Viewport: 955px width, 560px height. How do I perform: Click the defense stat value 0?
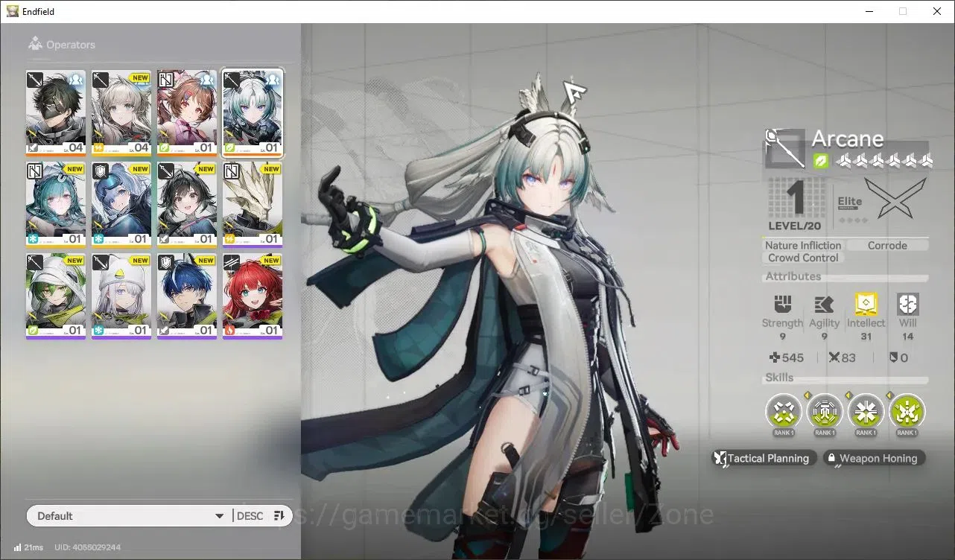[904, 358]
